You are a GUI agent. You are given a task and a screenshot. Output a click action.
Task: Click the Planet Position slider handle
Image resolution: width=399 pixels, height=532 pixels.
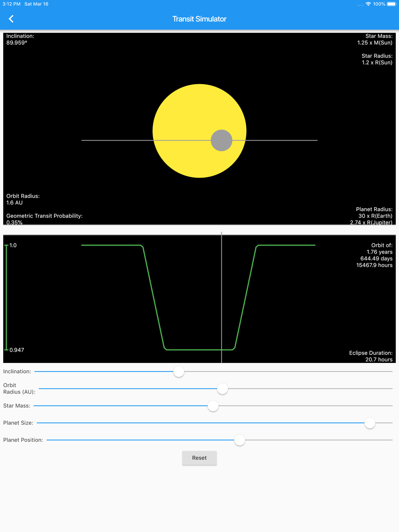point(239,440)
